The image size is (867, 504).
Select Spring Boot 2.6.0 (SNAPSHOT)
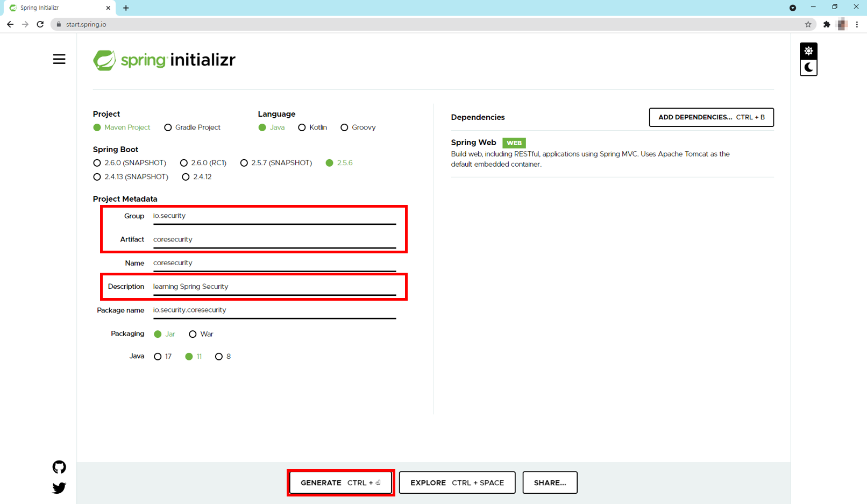click(130, 163)
